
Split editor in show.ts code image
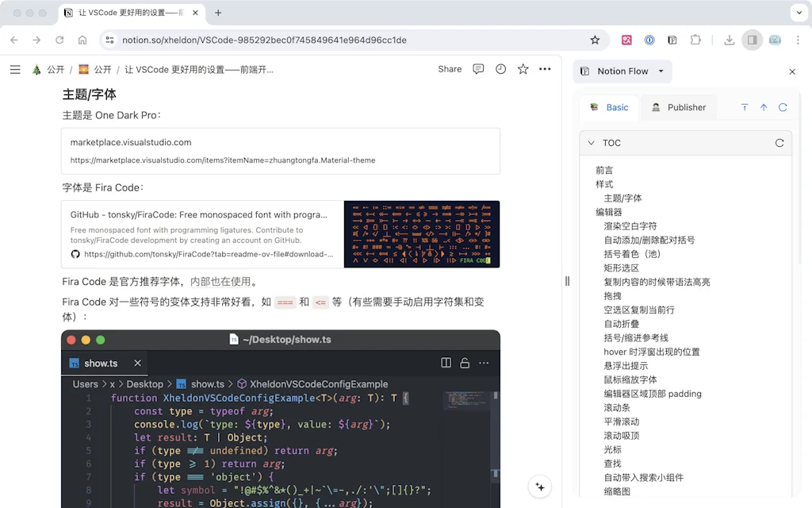[x=446, y=363]
